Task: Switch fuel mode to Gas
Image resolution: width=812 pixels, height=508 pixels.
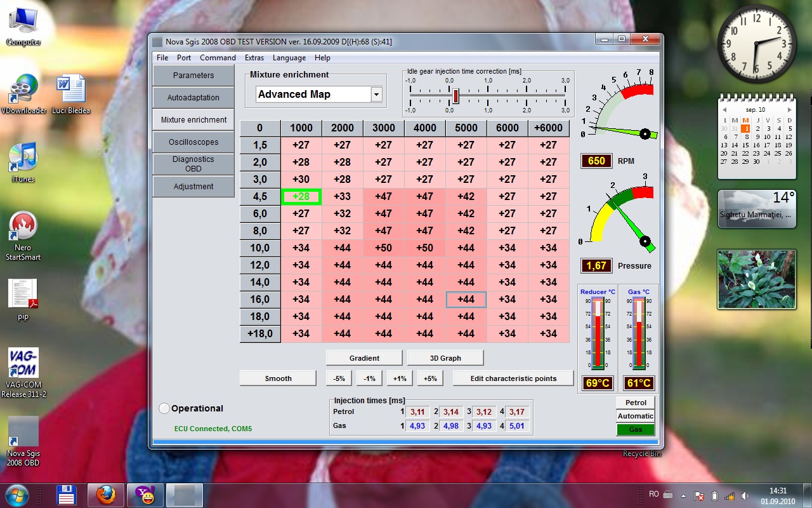Action: 636,430
